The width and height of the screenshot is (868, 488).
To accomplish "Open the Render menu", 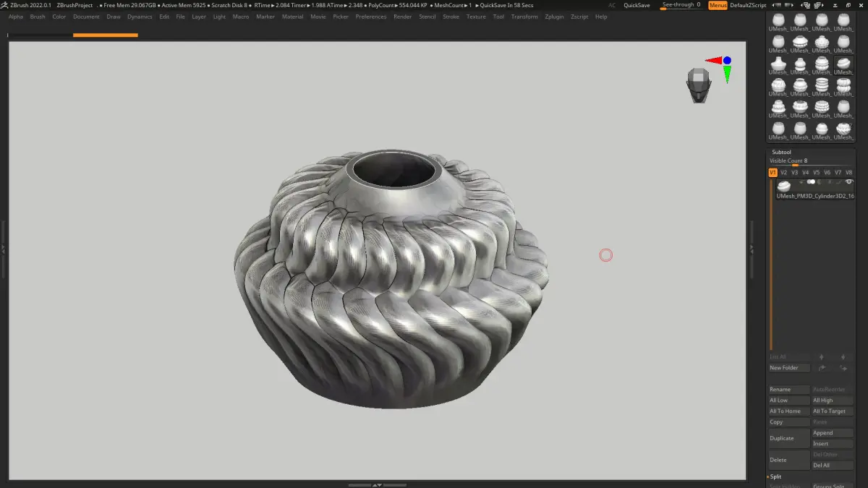I will (403, 17).
